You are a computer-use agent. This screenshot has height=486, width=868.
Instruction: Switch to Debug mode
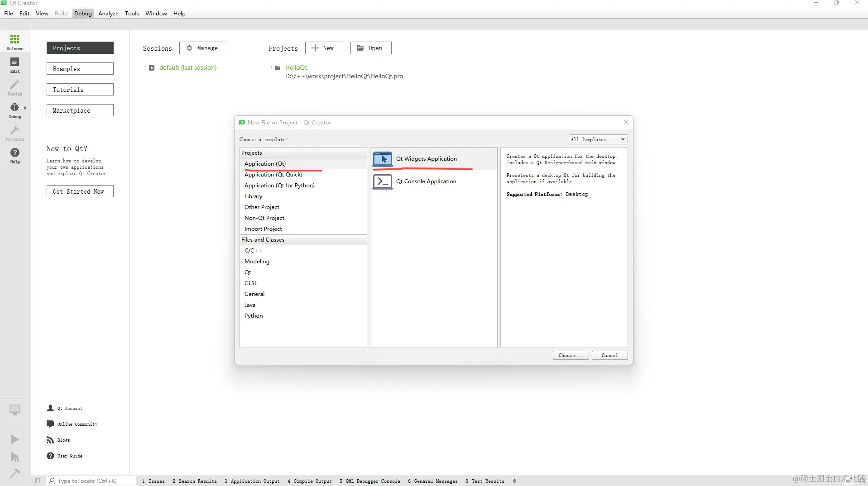click(15, 110)
